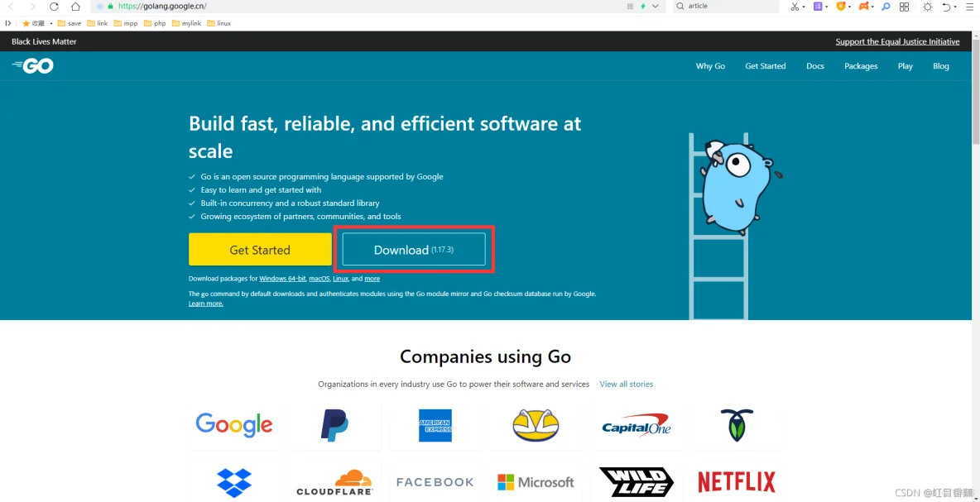Click the 'Download (1.17.3)' button

tap(414, 249)
